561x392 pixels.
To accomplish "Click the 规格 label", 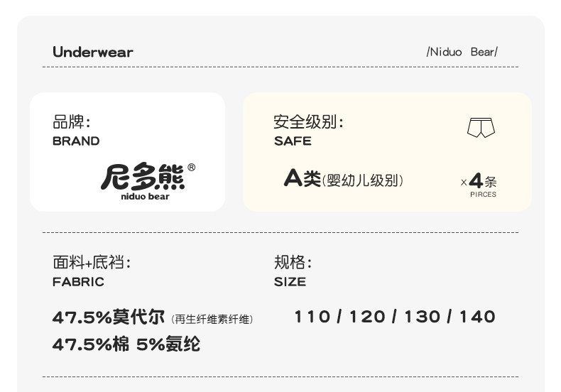I will click(293, 262).
